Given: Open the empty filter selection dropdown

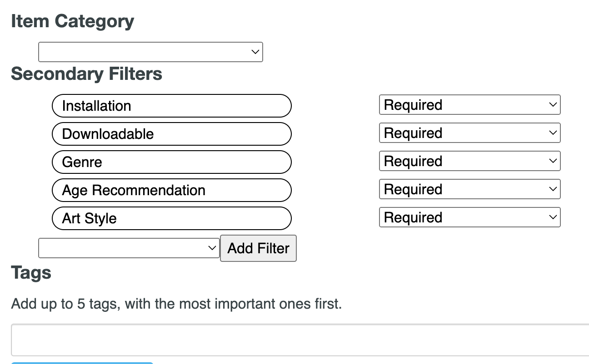Looking at the screenshot, I should (x=129, y=248).
